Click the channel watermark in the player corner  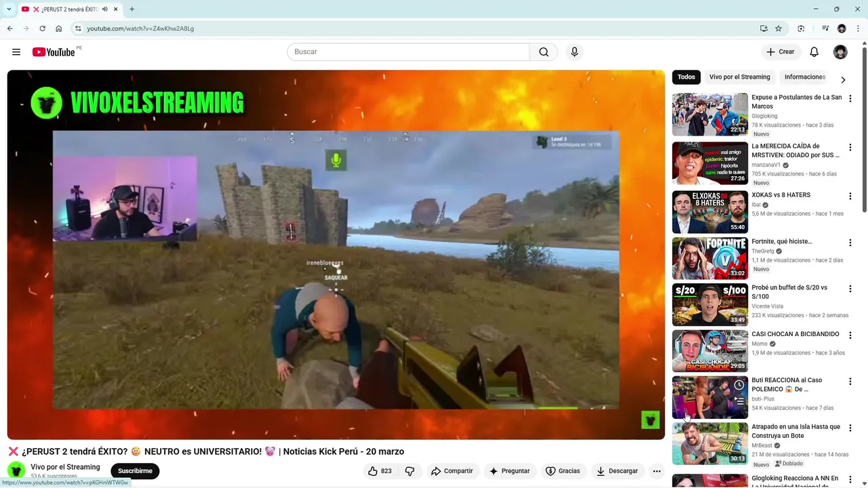[x=650, y=420]
